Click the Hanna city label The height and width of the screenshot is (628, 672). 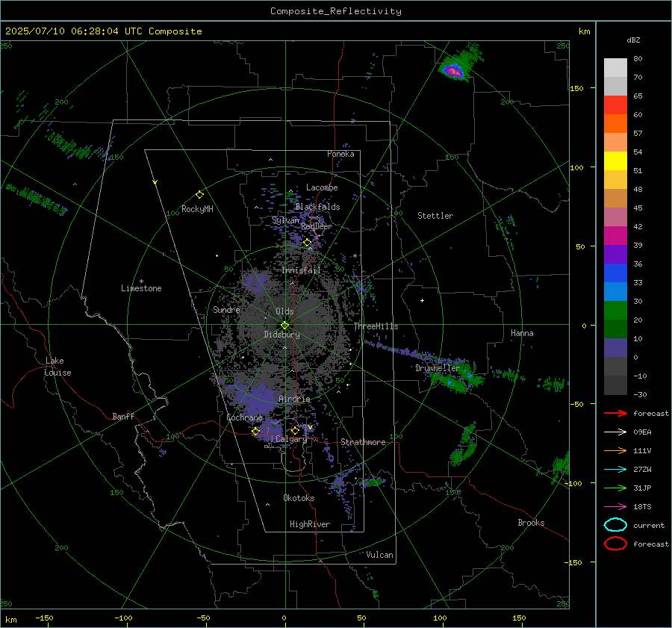pyautogui.click(x=522, y=333)
